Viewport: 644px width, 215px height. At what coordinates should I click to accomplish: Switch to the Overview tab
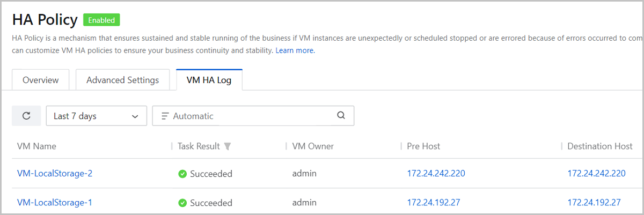click(x=41, y=80)
